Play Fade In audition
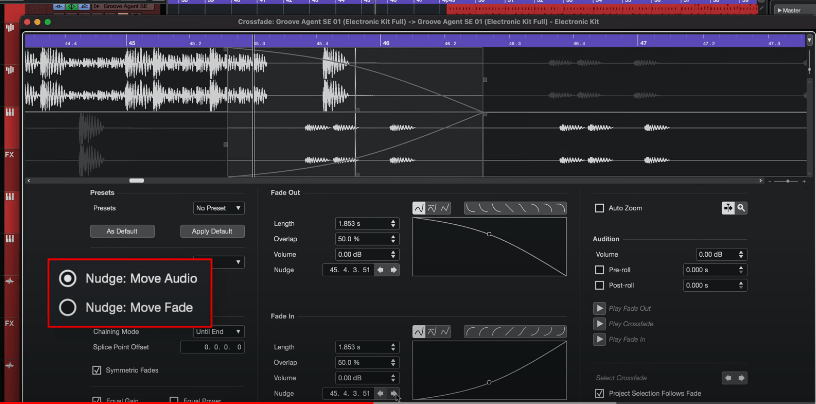The height and width of the screenshot is (404, 816). coord(600,339)
